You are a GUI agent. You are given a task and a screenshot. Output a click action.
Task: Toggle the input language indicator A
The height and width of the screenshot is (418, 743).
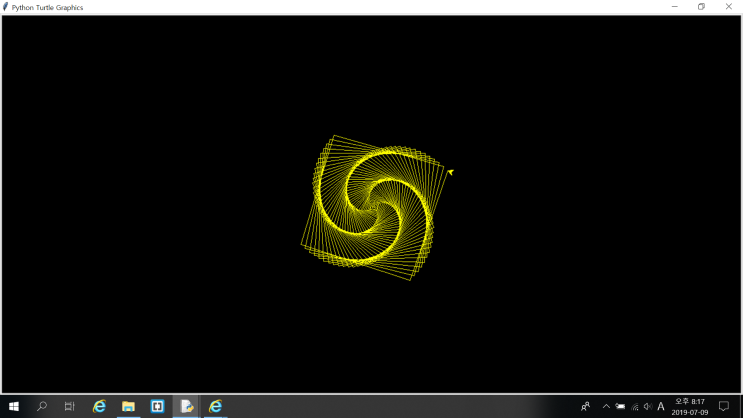(661, 406)
